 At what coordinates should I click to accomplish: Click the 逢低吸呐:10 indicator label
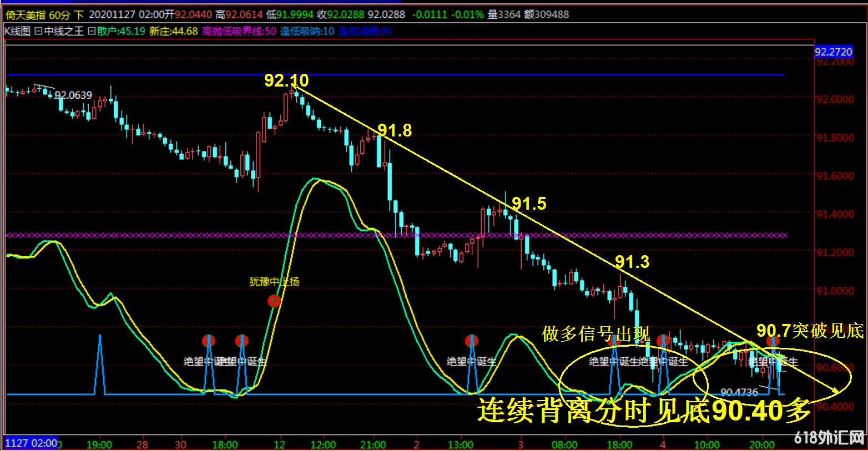307,32
